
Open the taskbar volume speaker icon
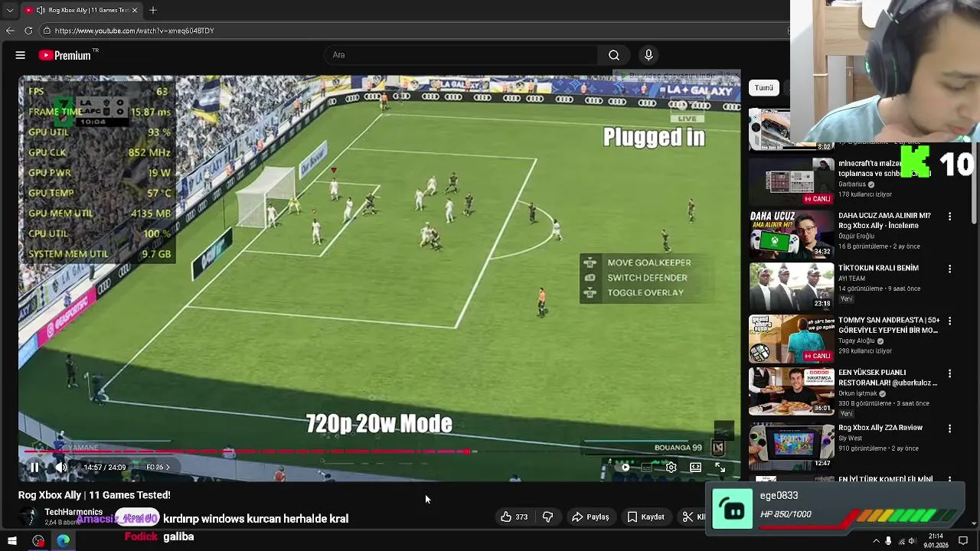[913, 541]
